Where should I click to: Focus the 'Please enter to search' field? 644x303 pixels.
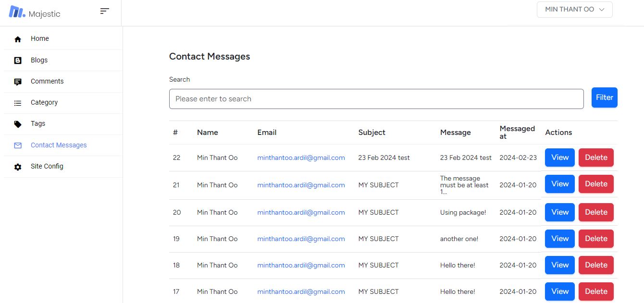pyautogui.click(x=376, y=99)
